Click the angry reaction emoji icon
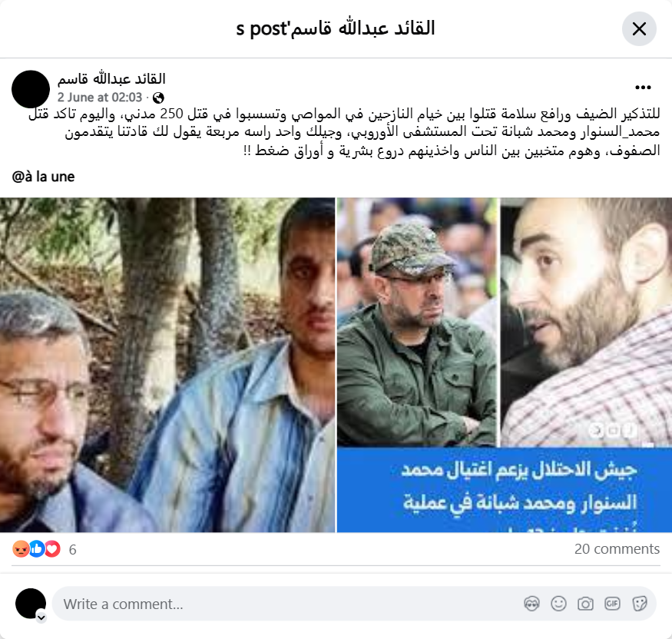 pyautogui.click(x=21, y=549)
